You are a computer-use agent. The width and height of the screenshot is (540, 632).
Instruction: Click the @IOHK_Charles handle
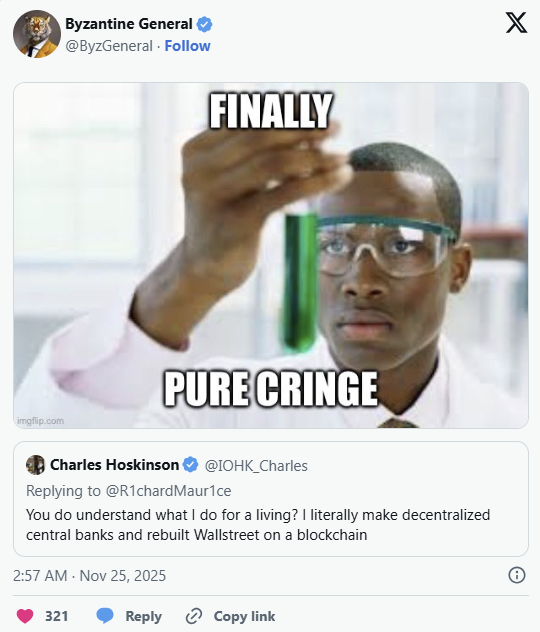[x=256, y=466]
